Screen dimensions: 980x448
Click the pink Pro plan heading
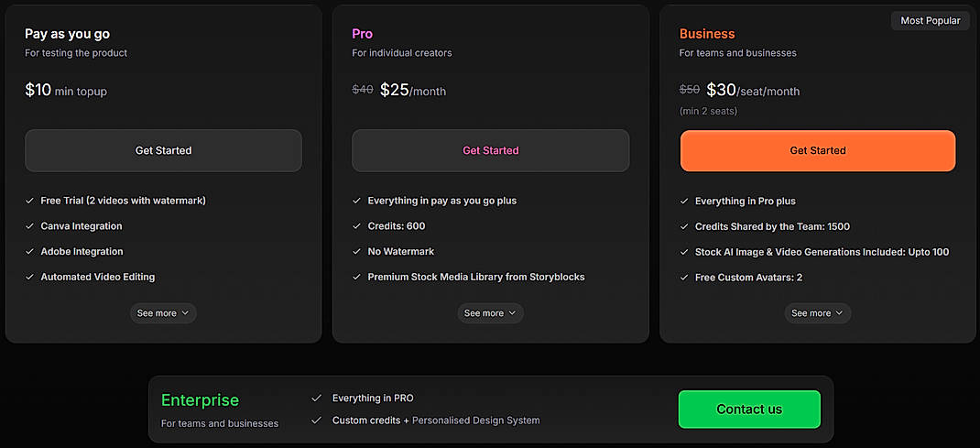tap(363, 34)
